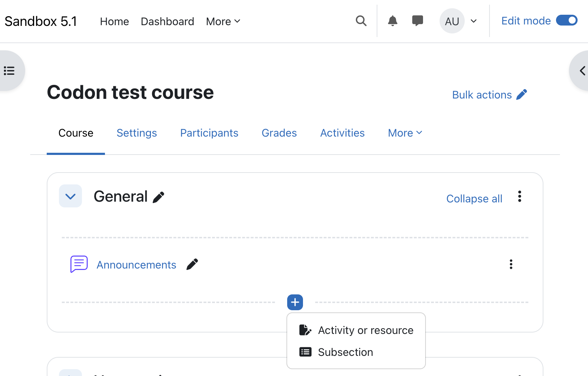Open the block drawer arrow on right edge
Image resolution: width=588 pixels, height=376 pixels.
(x=582, y=70)
